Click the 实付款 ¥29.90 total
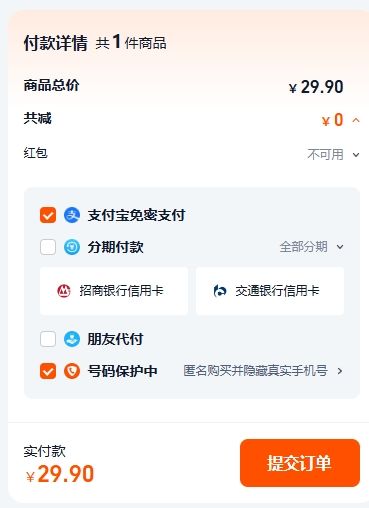This screenshot has height=508, width=369. point(60,474)
